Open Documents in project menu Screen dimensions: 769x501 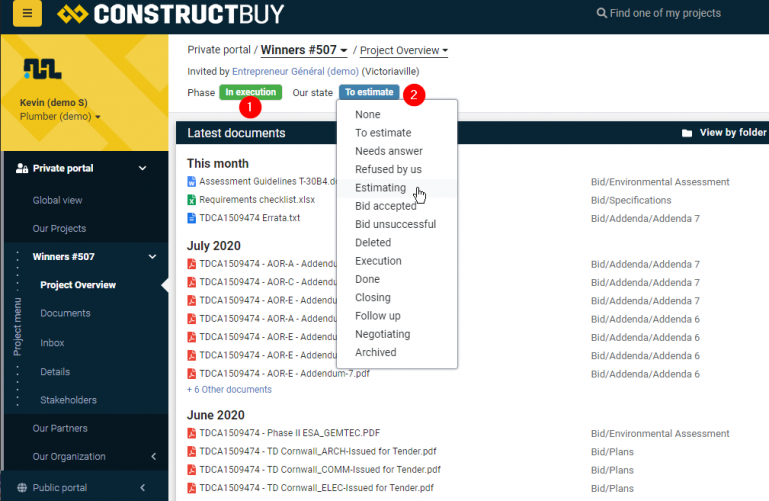click(x=65, y=313)
